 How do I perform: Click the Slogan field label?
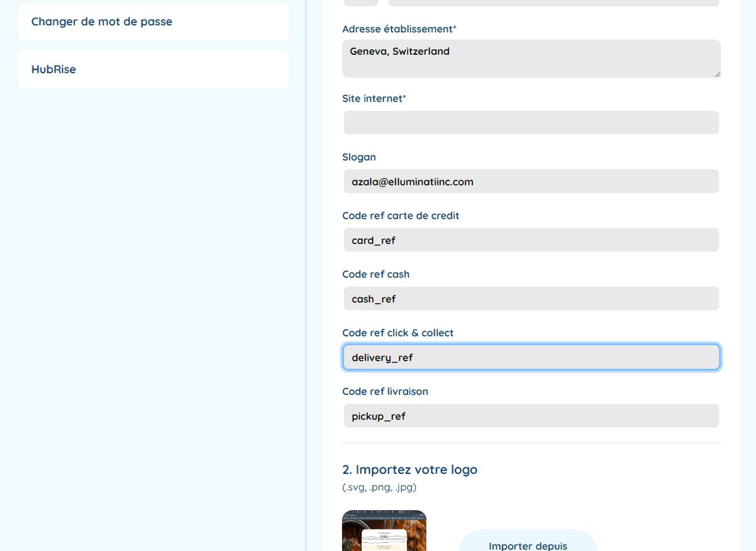coord(359,157)
